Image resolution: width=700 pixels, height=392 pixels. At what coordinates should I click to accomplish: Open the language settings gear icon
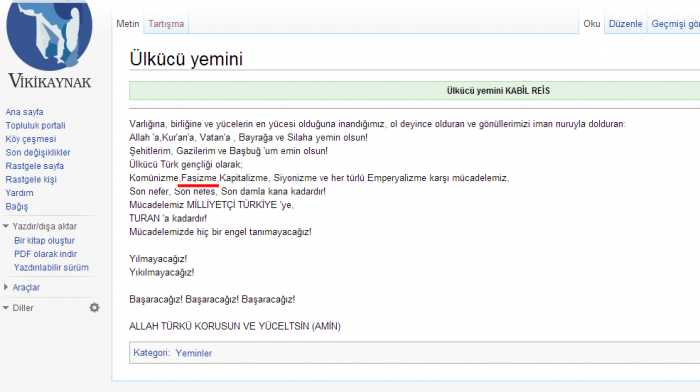[x=94, y=308]
